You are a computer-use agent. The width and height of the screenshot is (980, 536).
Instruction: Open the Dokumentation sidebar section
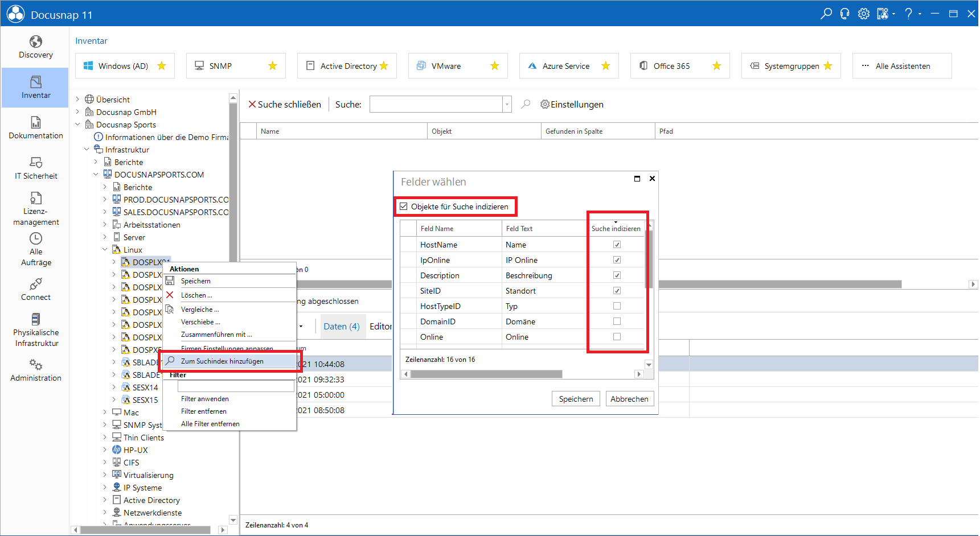35,128
